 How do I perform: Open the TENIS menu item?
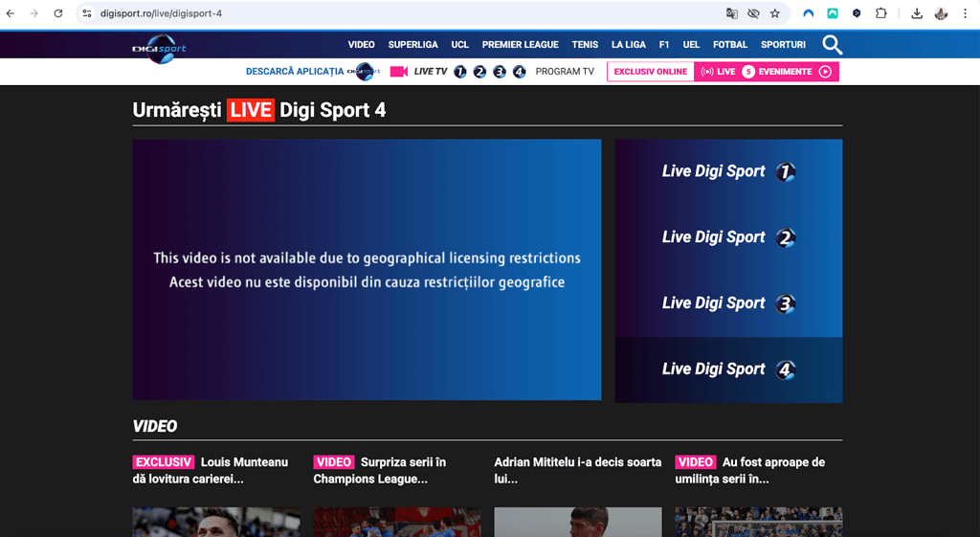pos(585,45)
